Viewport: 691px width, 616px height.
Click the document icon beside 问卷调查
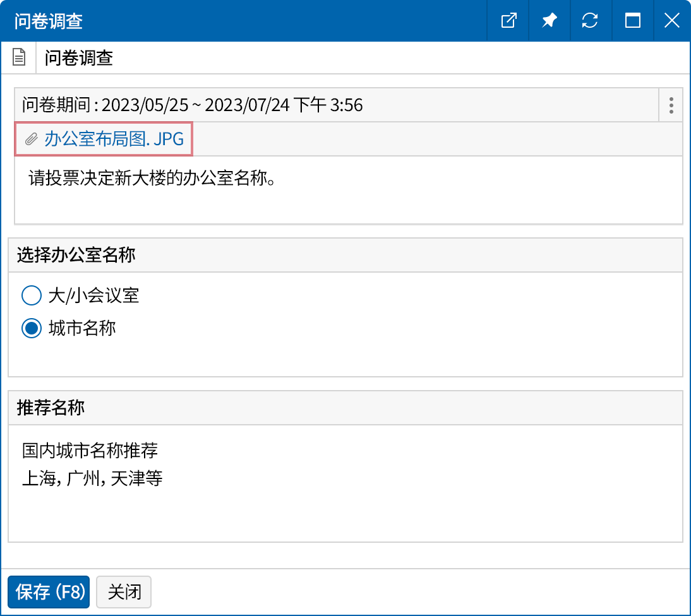click(18, 57)
